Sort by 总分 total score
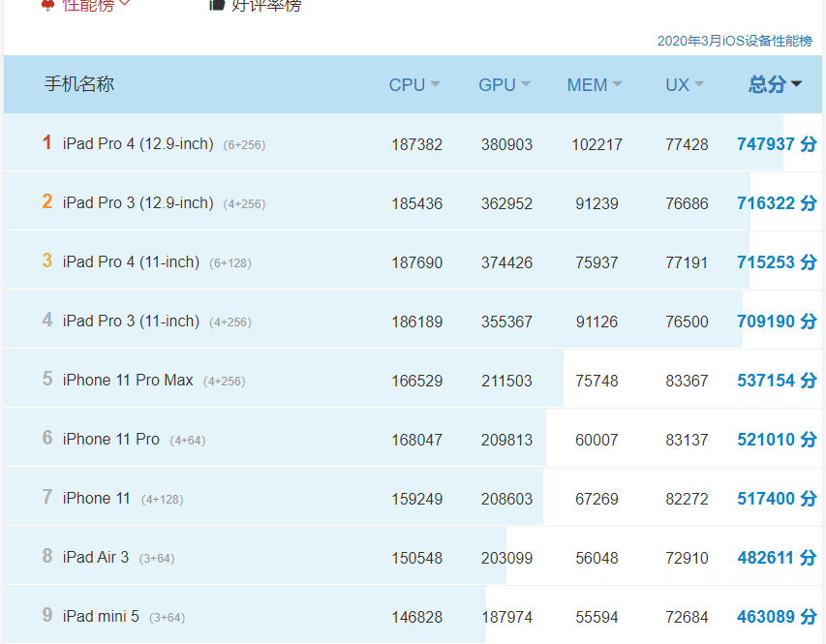 point(775,84)
